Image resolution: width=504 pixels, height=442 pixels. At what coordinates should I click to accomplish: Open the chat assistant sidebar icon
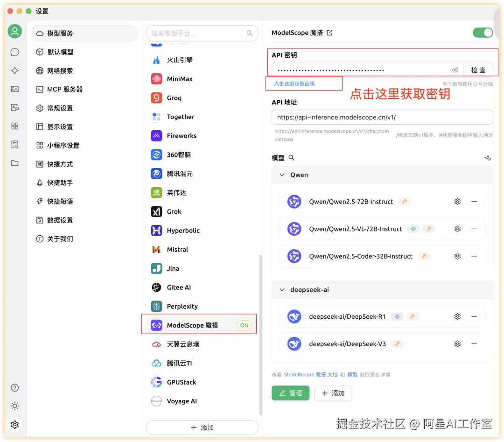(15, 52)
